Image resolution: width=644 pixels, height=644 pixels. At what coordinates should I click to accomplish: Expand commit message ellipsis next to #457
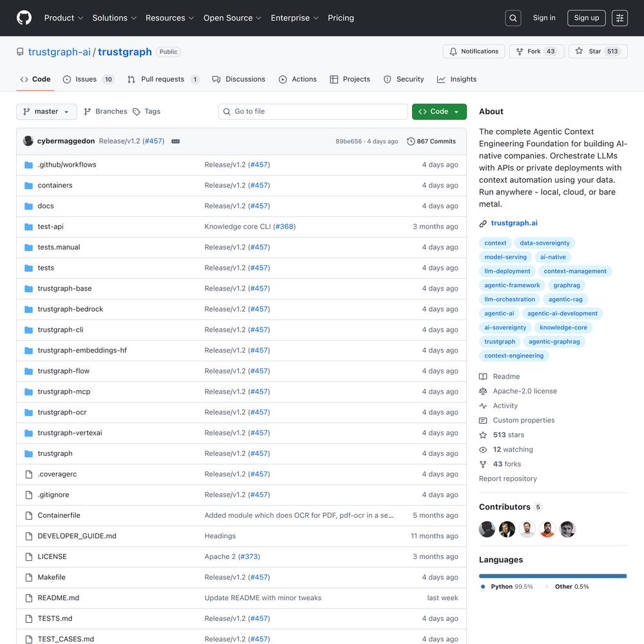tap(175, 141)
